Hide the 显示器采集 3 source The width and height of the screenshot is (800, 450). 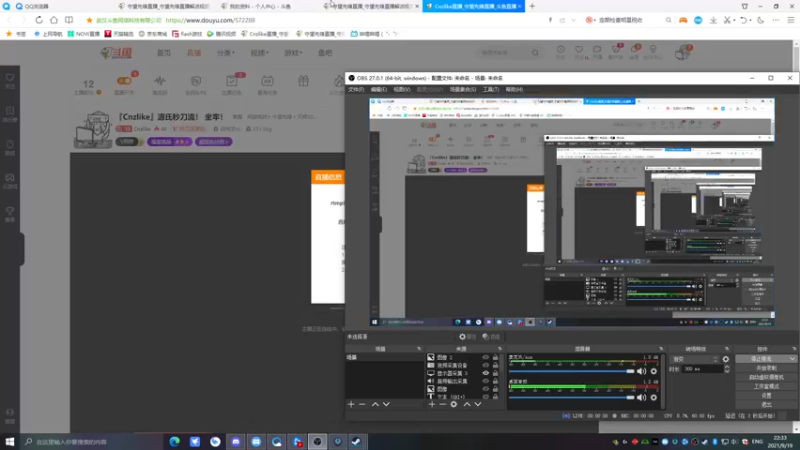pyautogui.click(x=485, y=373)
